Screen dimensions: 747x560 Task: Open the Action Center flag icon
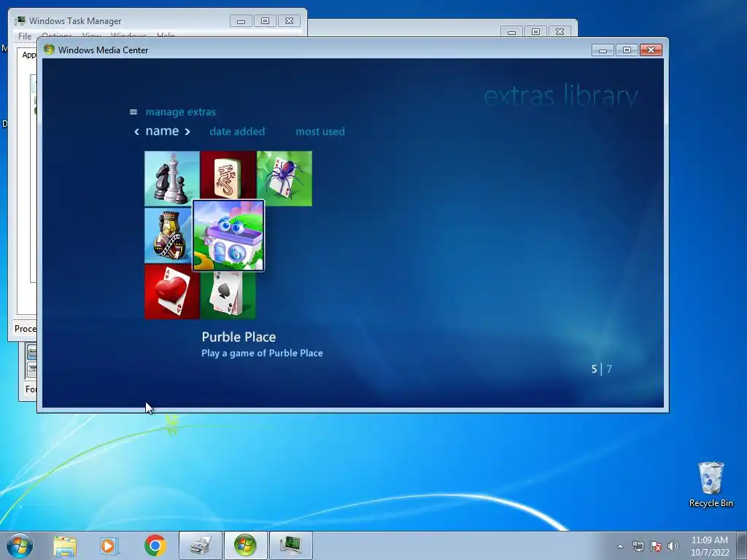tap(656, 546)
